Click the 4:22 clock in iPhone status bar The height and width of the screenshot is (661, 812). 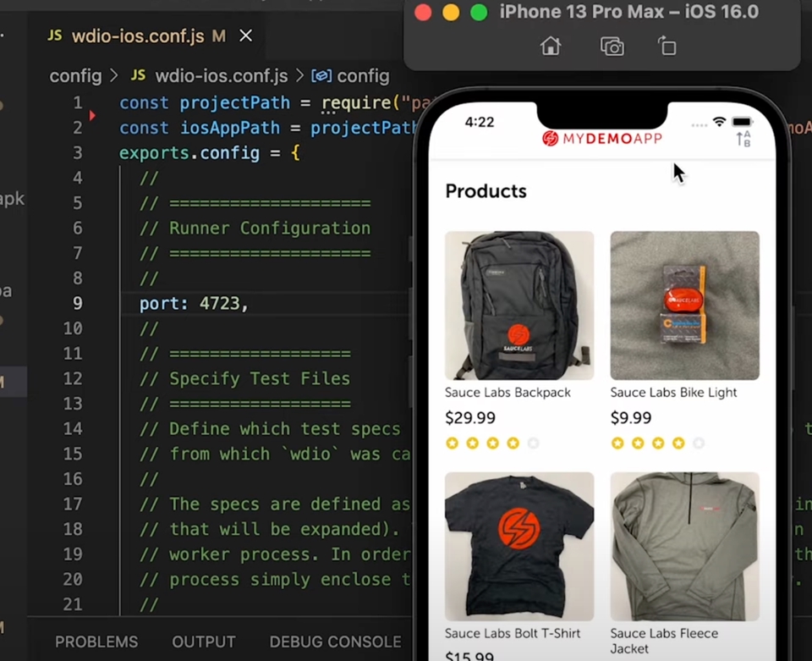480,122
